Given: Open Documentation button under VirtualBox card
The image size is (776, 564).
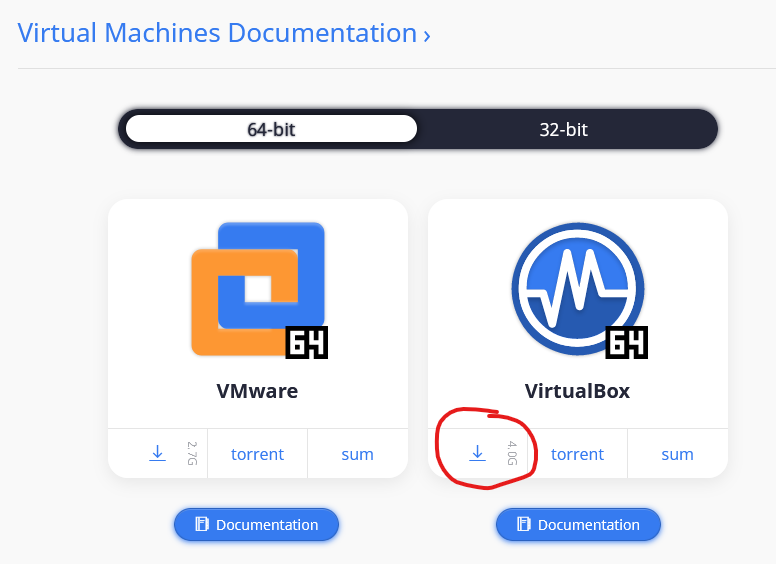Looking at the screenshot, I should click(578, 525).
